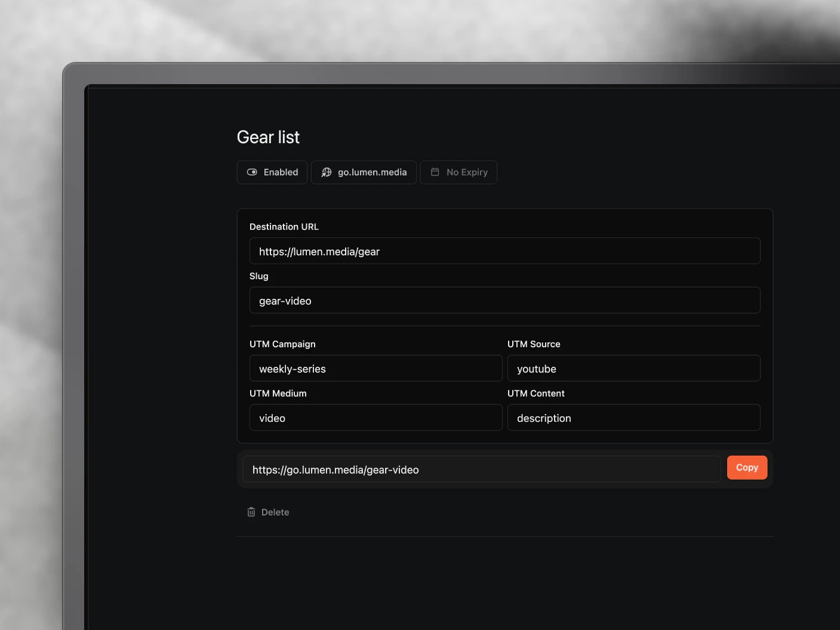Click the UTM Content label
Viewport: 840px width, 630px height.
[536, 394]
